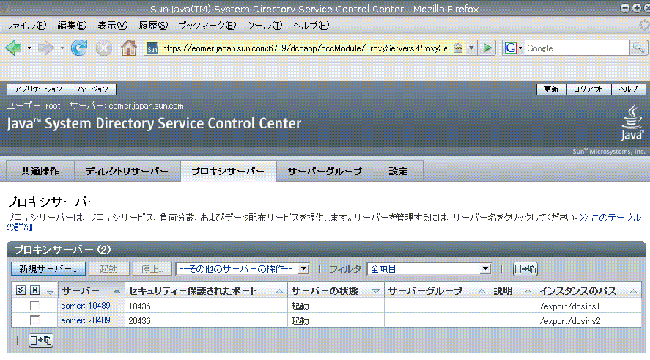
Task: Click the scroll-to-bottom button beside the filter
Action: 525,269
